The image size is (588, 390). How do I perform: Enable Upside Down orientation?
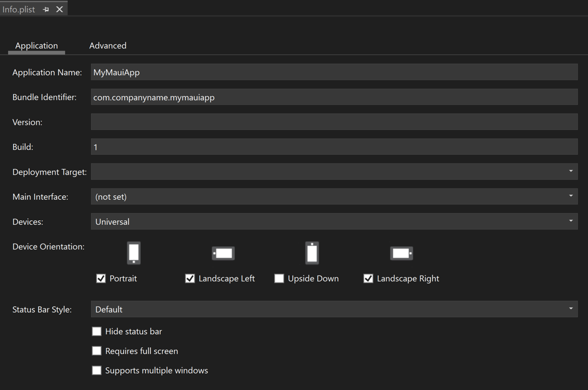pos(279,278)
